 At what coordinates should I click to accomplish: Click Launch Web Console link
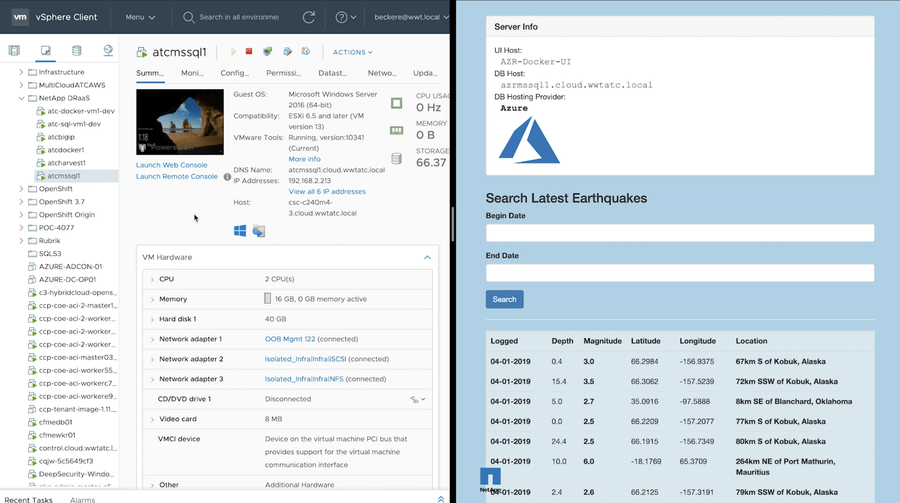pos(172,165)
